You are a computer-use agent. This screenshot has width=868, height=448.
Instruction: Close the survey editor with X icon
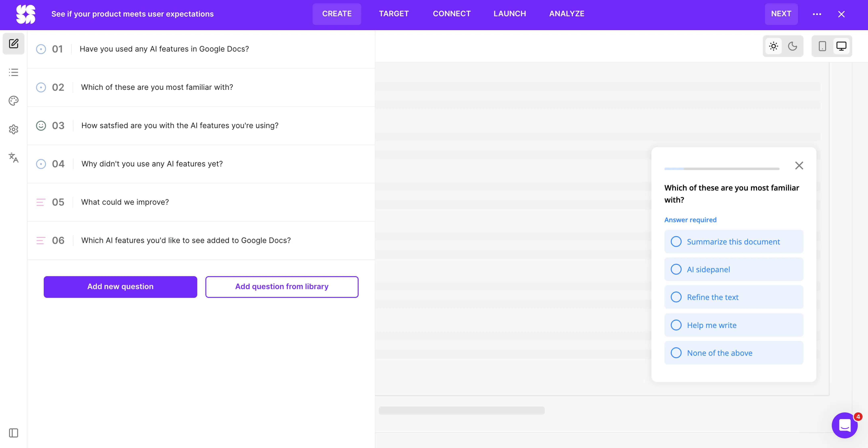coord(841,14)
